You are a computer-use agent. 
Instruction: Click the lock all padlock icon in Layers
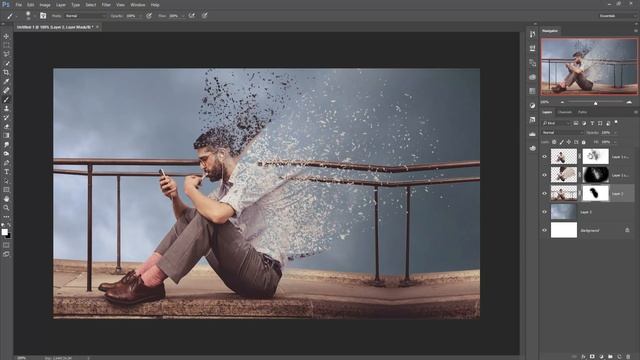click(x=584, y=142)
